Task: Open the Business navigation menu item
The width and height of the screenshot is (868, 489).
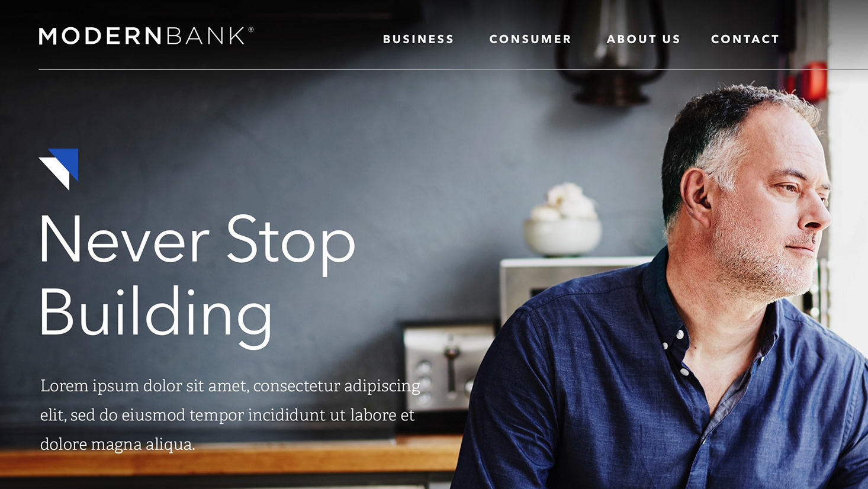Action: pyautogui.click(x=418, y=39)
